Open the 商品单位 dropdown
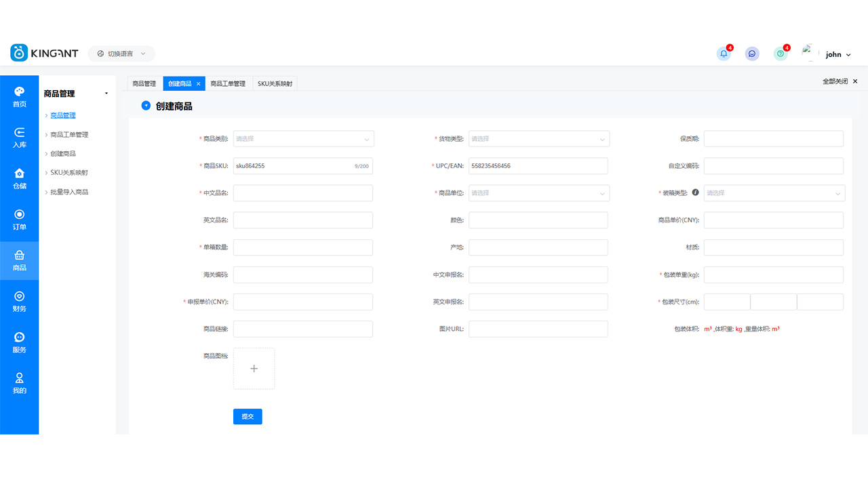 point(538,193)
